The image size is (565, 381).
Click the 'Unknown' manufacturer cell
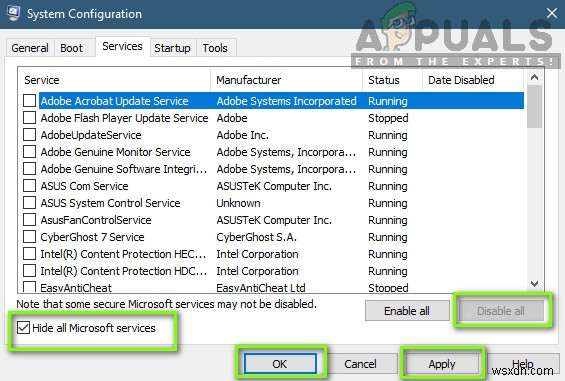point(238,203)
